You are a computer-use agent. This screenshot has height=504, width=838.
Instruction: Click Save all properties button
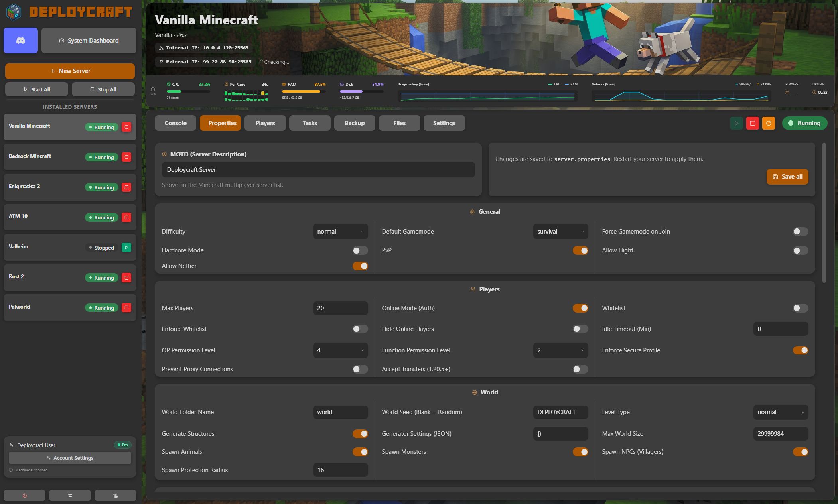[x=787, y=177]
